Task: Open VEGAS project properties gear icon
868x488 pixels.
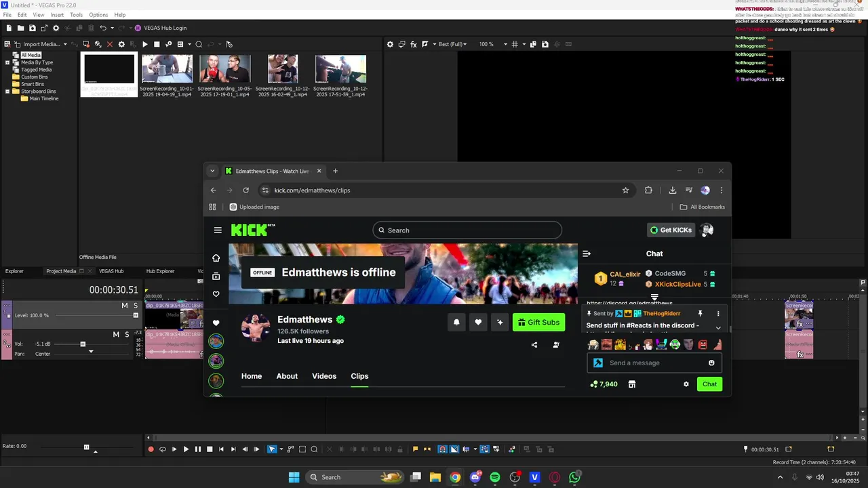Action: [56, 28]
